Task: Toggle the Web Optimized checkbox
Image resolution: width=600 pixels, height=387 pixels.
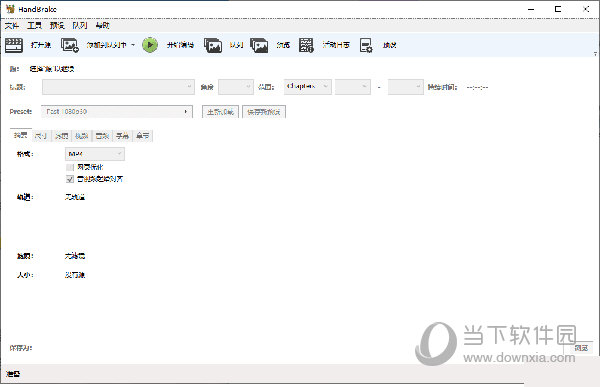Action: coord(70,167)
